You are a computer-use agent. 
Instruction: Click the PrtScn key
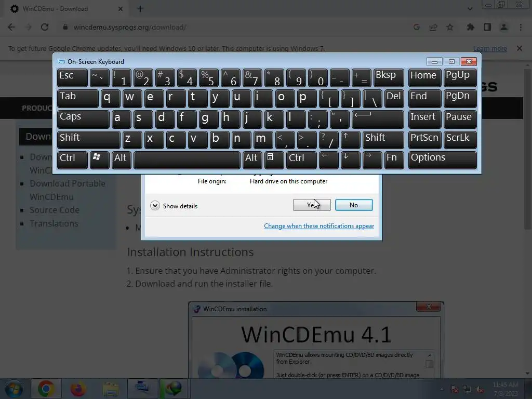[424, 140]
